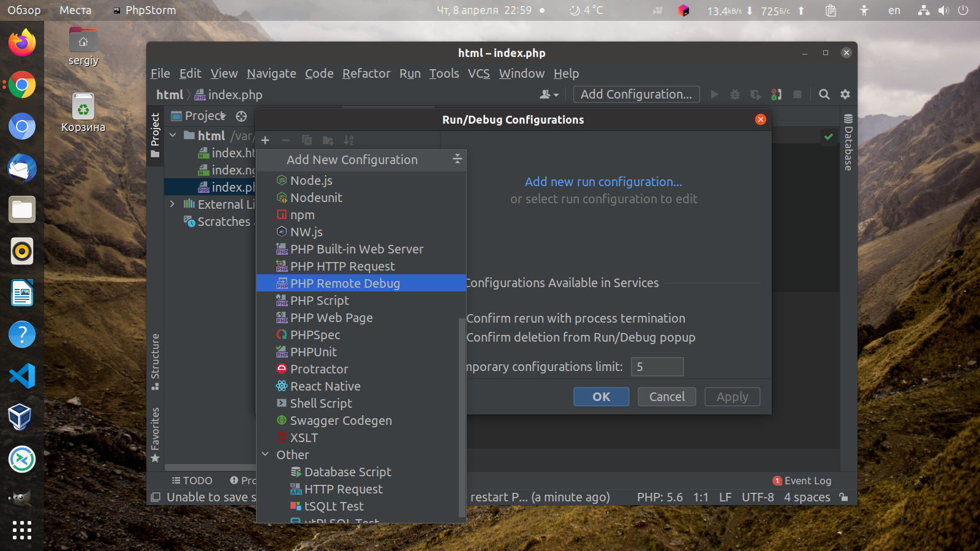The width and height of the screenshot is (980, 551).
Task: Collapse the Other group in list
Action: [x=265, y=454]
